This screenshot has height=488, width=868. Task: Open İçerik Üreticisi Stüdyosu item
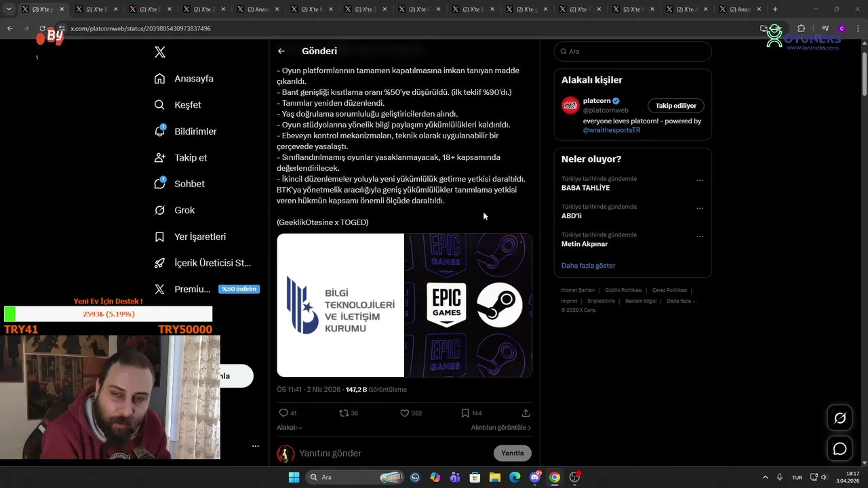(202, 263)
